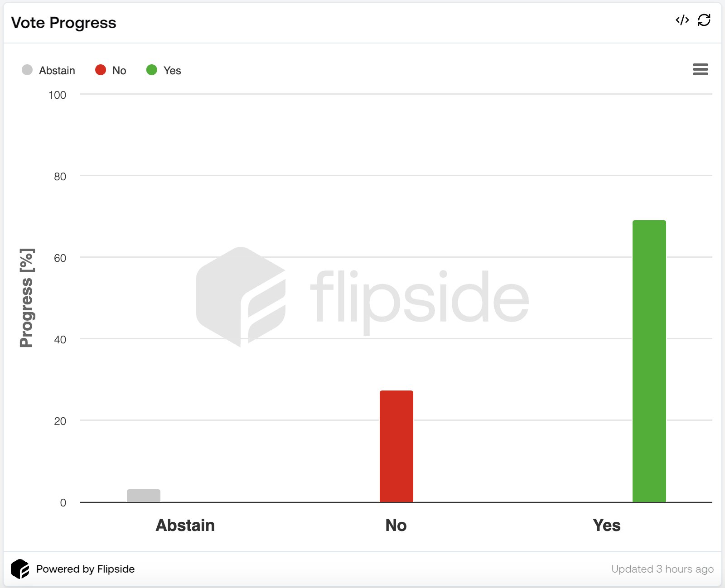Select the red No bar
725x588 pixels.
[396, 446]
